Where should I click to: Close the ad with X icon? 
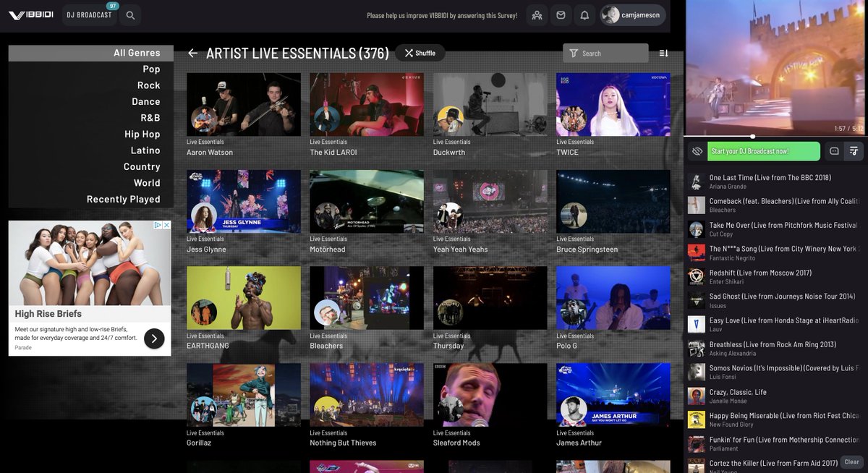tap(166, 226)
